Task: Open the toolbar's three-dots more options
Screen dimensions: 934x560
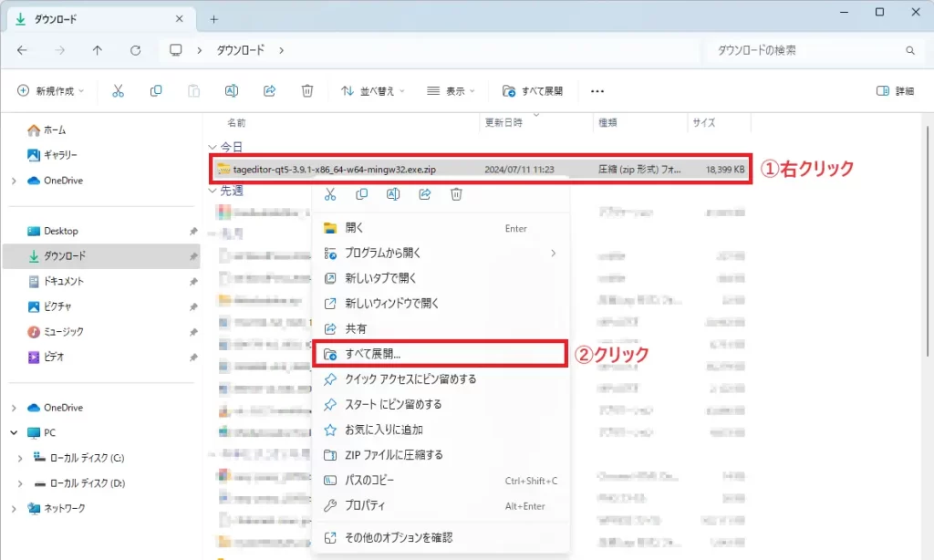Action: (597, 91)
